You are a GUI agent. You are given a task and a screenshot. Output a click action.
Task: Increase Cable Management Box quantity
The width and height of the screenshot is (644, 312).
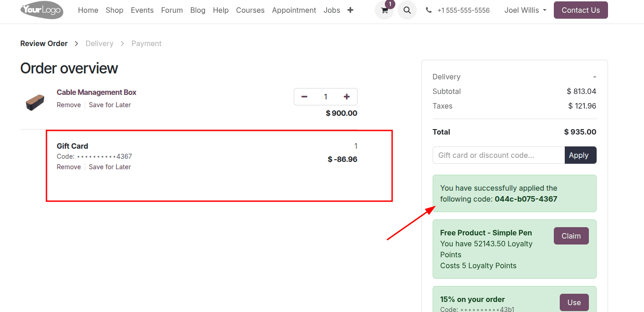click(x=347, y=97)
